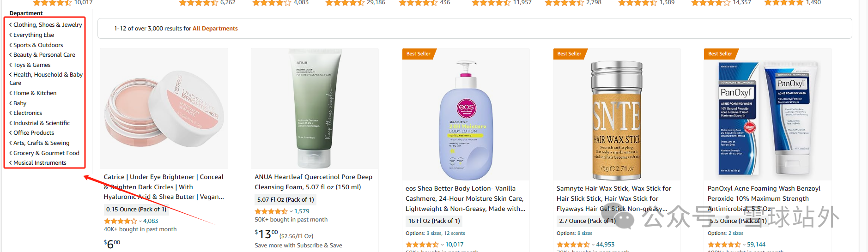The width and height of the screenshot is (868, 252).
Task: Go to Musical Instruments department
Action: (40, 163)
